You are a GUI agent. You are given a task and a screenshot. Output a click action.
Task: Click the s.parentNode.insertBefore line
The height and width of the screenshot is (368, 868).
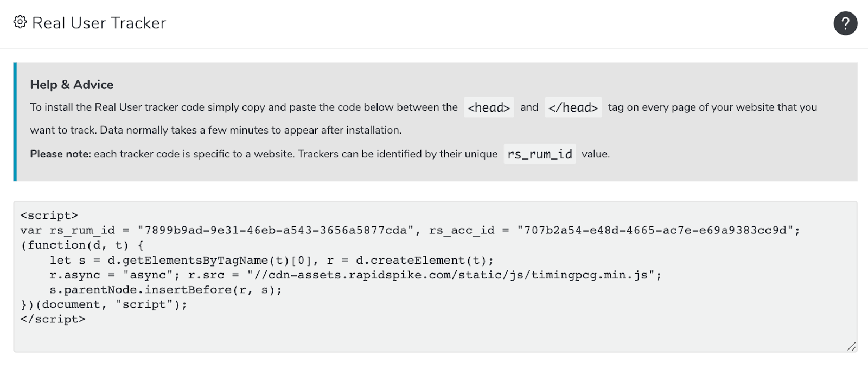(166, 290)
